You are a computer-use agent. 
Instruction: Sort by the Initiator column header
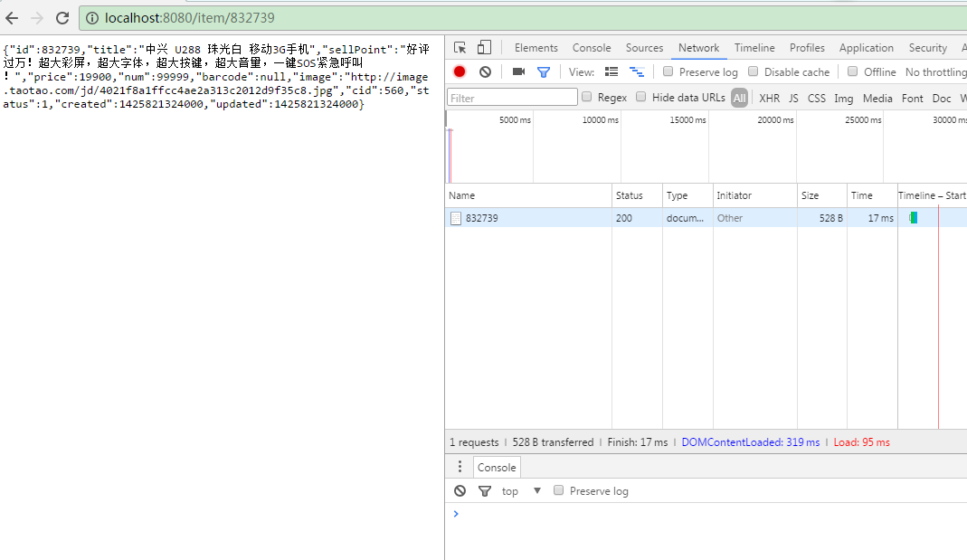click(754, 195)
